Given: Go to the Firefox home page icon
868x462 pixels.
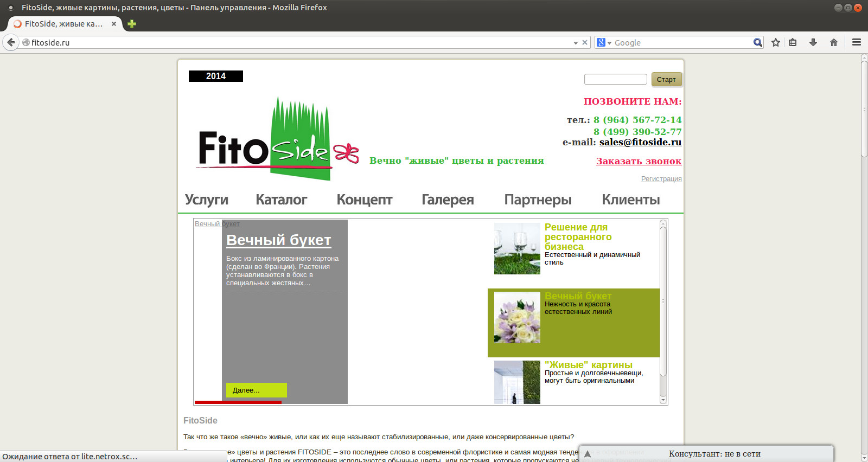Looking at the screenshot, I should (834, 42).
